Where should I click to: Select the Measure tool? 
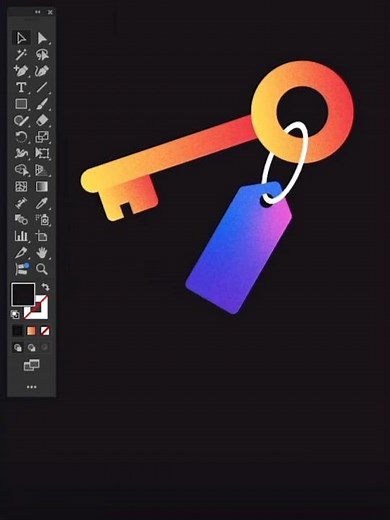click(x=21, y=203)
